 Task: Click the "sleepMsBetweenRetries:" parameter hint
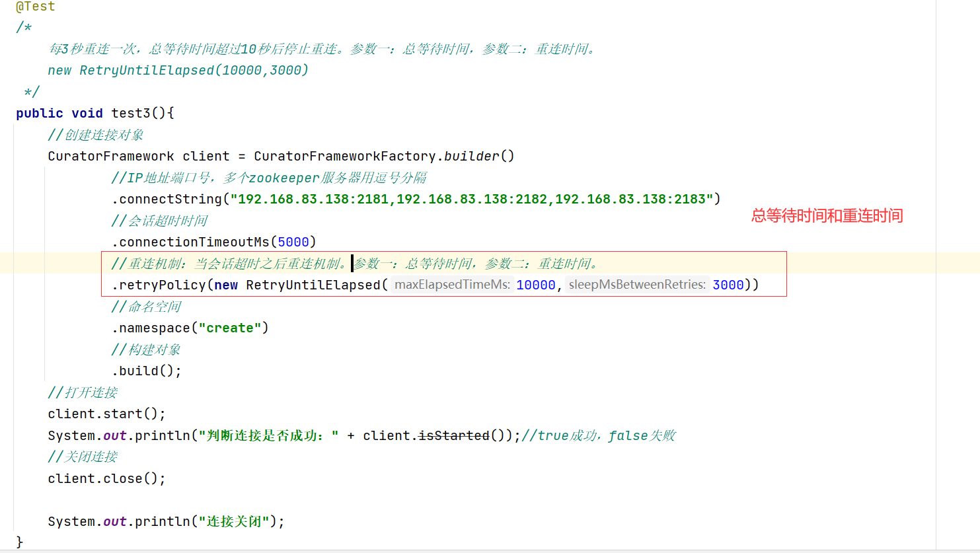[637, 285]
